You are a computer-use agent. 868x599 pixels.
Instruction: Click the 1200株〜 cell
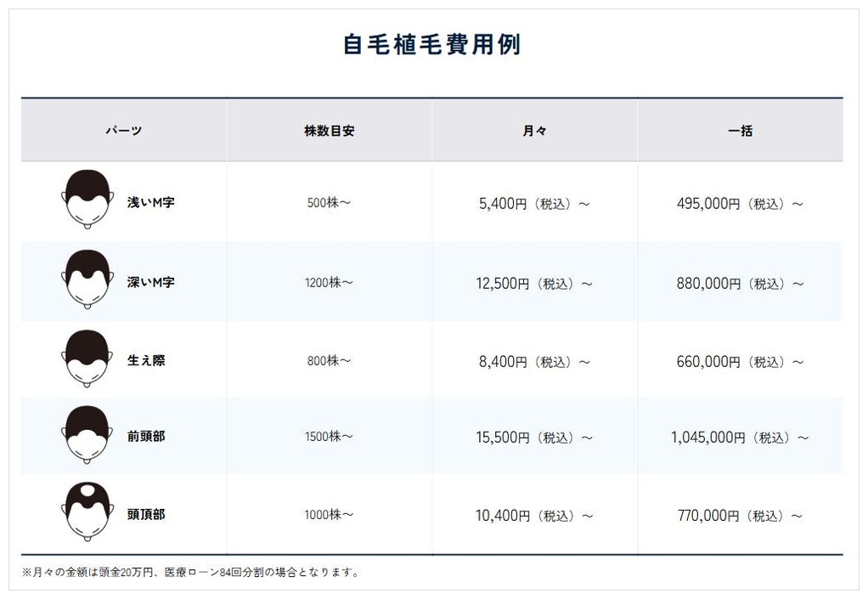click(x=330, y=282)
